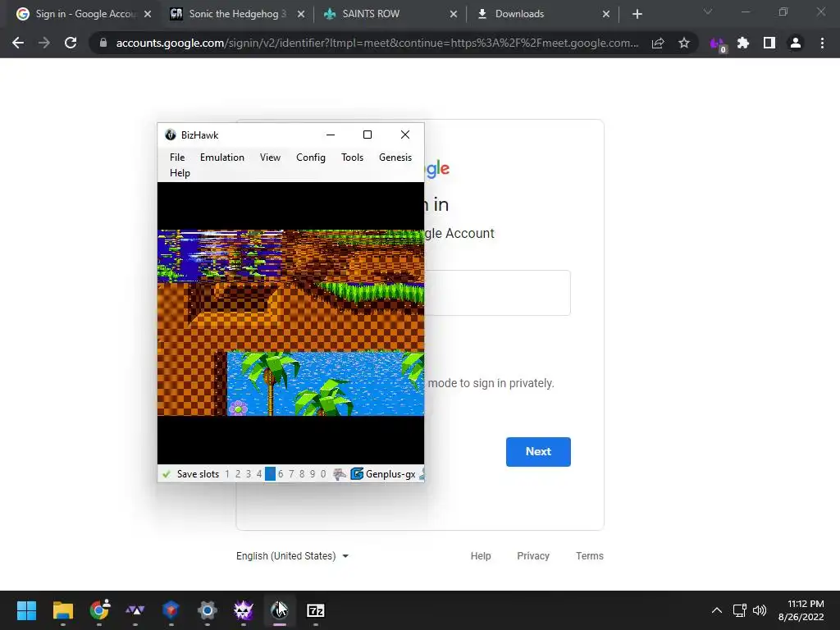Open the Privacy link
Viewport: 840px width, 630px height.
[533, 556]
